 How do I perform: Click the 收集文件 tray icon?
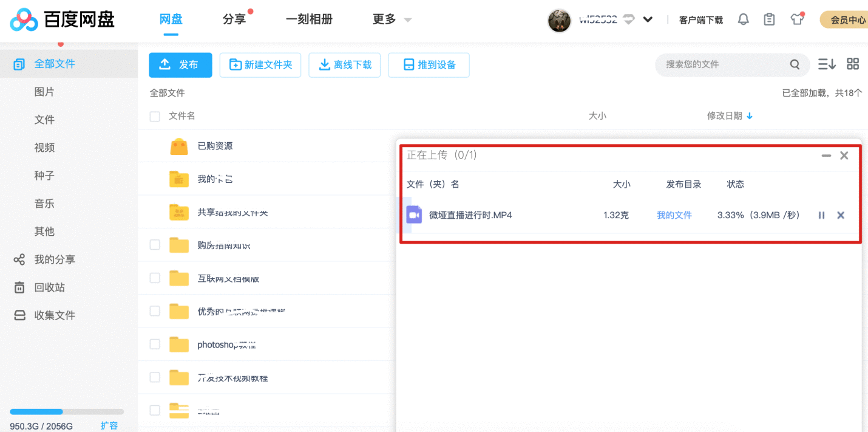(x=19, y=315)
